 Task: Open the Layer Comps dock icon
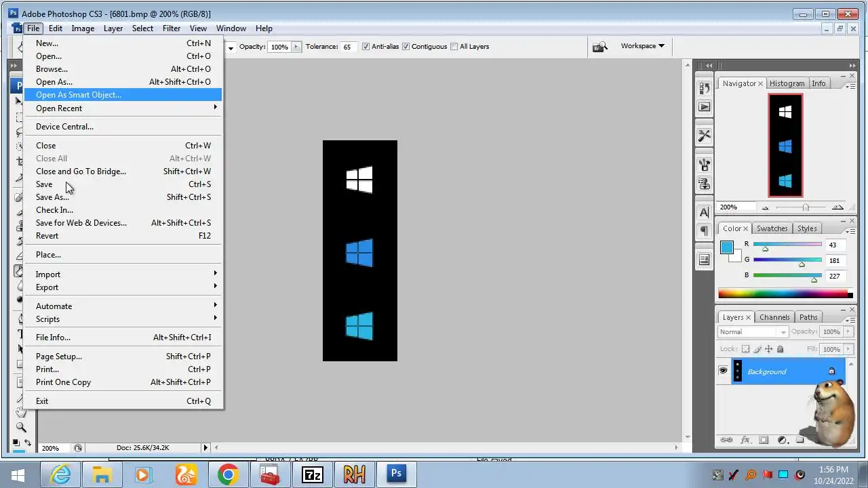tap(705, 260)
